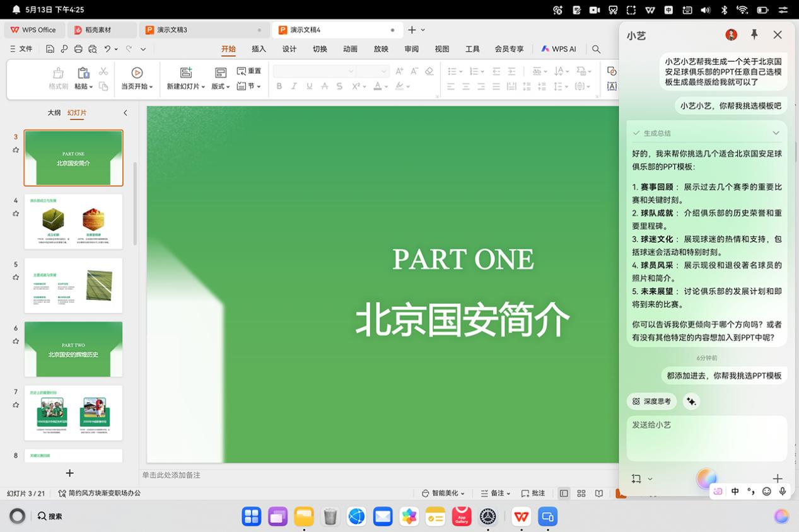
Task: Click the New Slide (新建幻灯片) icon
Action: tap(185, 72)
